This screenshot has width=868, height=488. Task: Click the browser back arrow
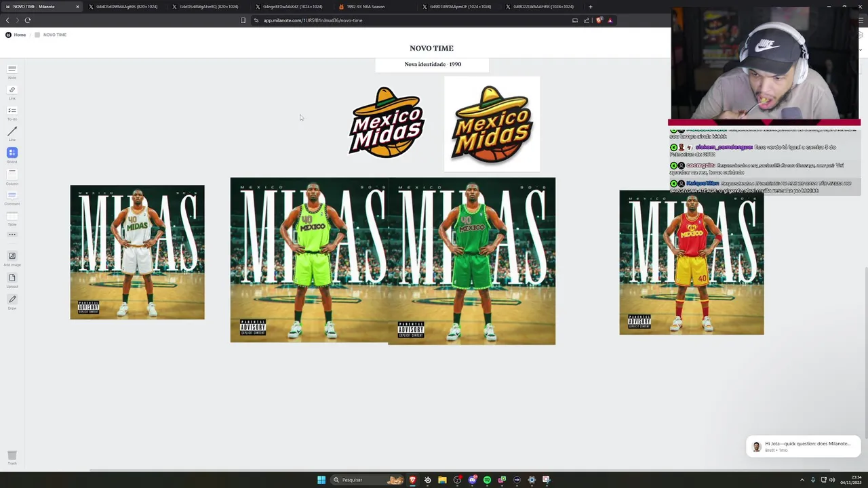click(x=7, y=20)
